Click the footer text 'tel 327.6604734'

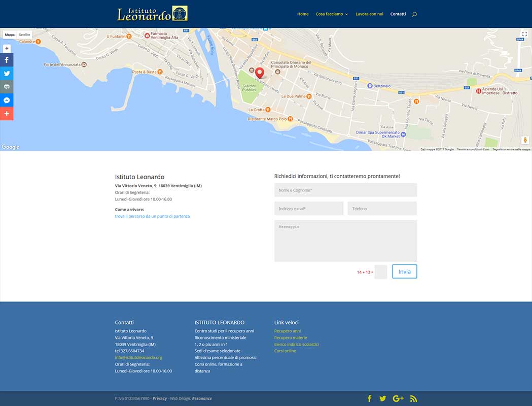129,351
